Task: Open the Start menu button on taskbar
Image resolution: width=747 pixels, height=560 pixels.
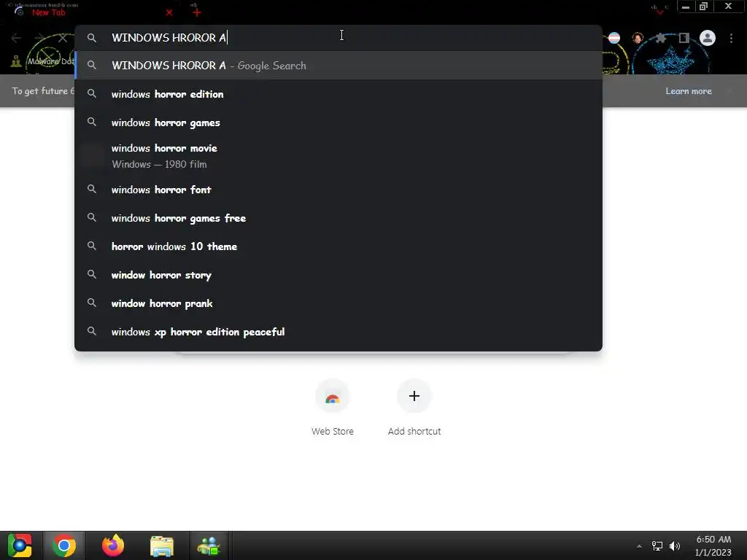Action: pos(20,545)
